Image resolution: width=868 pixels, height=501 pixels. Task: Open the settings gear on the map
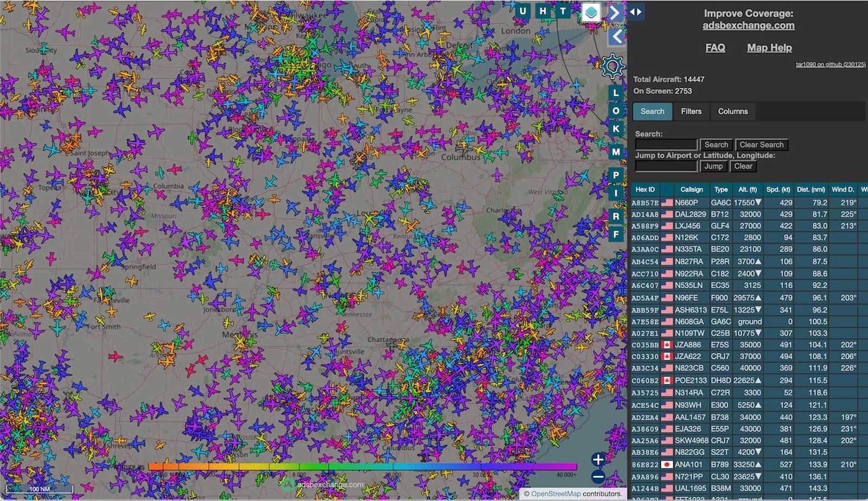click(x=613, y=66)
